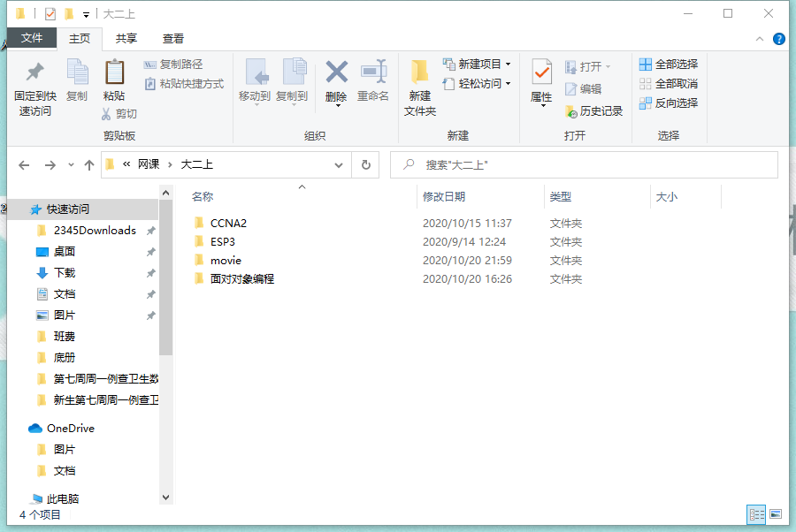Open the File (文件) tab
The width and height of the screenshot is (796, 532).
pyautogui.click(x=32, y=38)
